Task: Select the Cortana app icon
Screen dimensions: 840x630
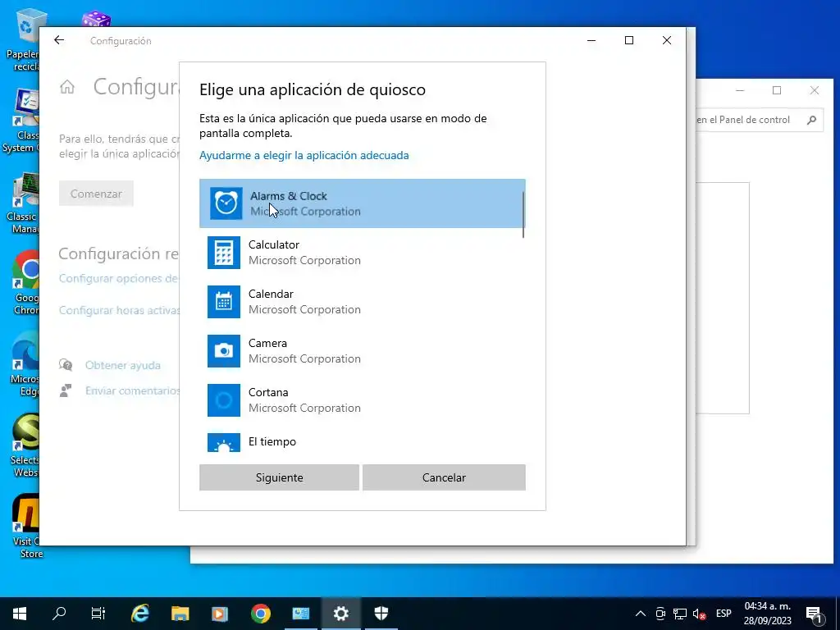Action: (223, 400)
